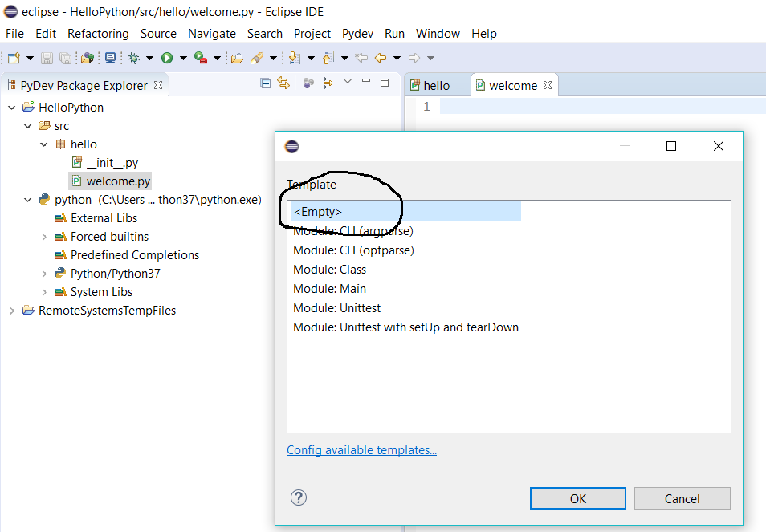Select Module: Unittest with setUp and tearDown

(405, 327)
